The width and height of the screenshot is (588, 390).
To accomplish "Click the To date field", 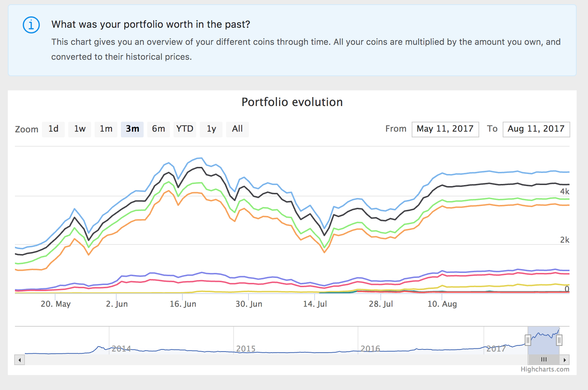I will click(536, 129).
